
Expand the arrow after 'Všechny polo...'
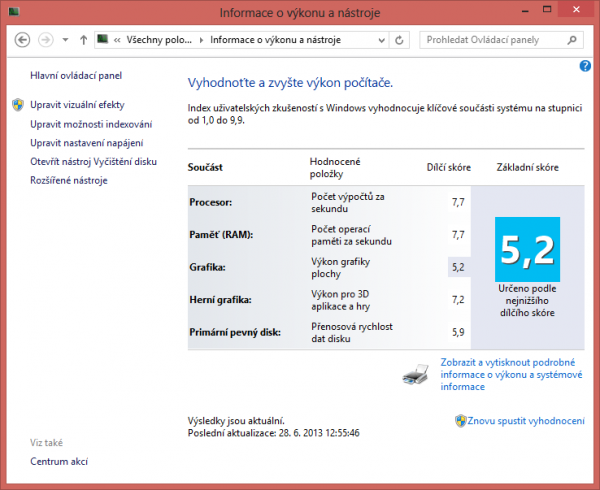201,40
